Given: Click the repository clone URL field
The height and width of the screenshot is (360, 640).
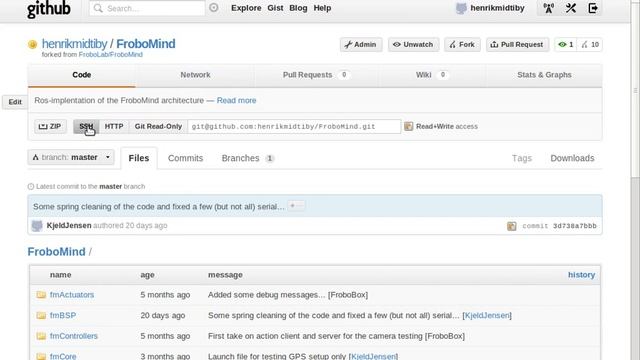Looking at the screenshot, I should 294,127.
